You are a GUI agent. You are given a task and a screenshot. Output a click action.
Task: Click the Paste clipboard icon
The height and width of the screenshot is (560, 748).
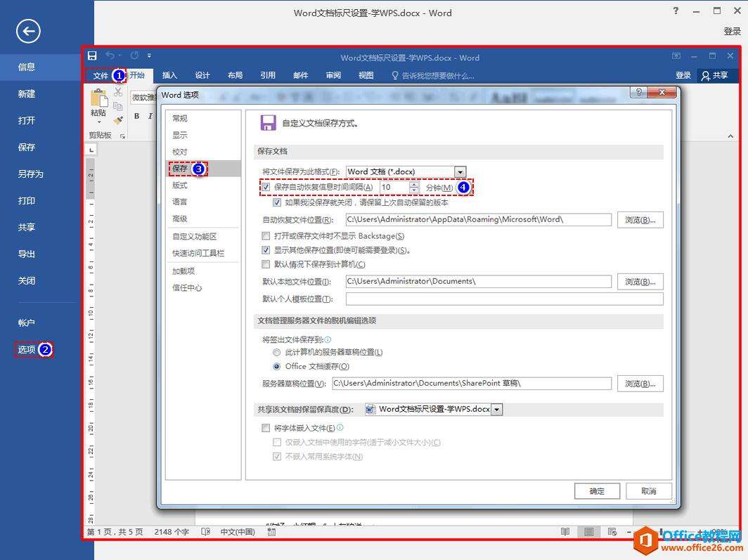coord(98,98)
